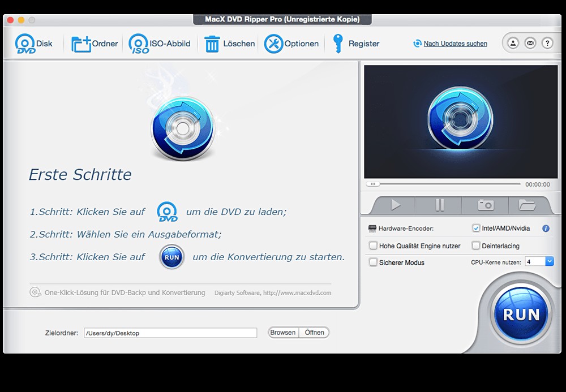
Task: Click the CPU-Kerne nutzen label
Action: point(496,262)
